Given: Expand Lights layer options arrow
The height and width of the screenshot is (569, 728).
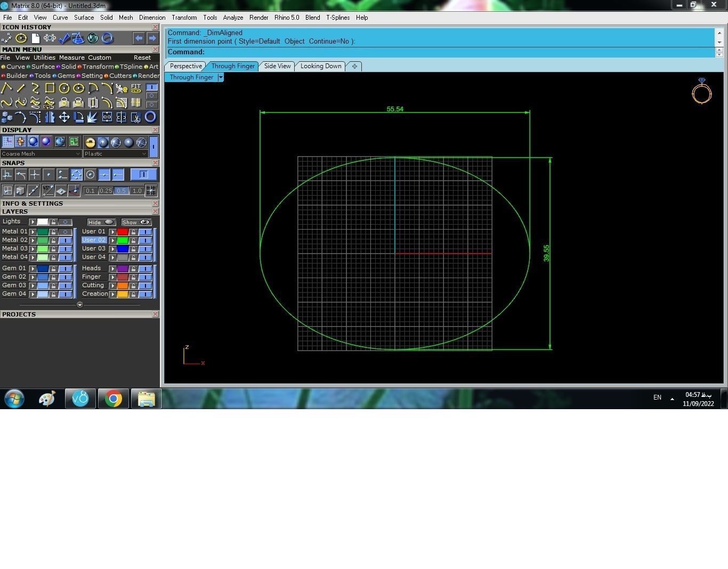Looking at the screenshot, I should [x=33, y=222].
